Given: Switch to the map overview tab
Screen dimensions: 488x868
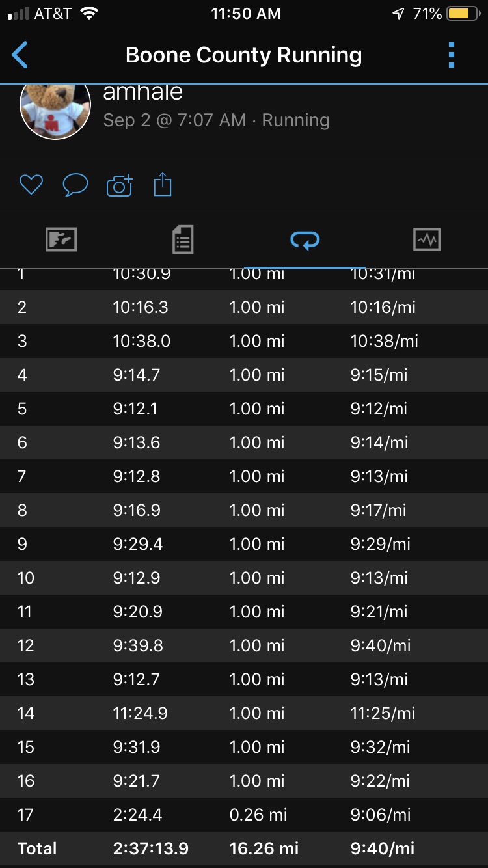Looking at the screenshot, I should (x=61, y=240).
